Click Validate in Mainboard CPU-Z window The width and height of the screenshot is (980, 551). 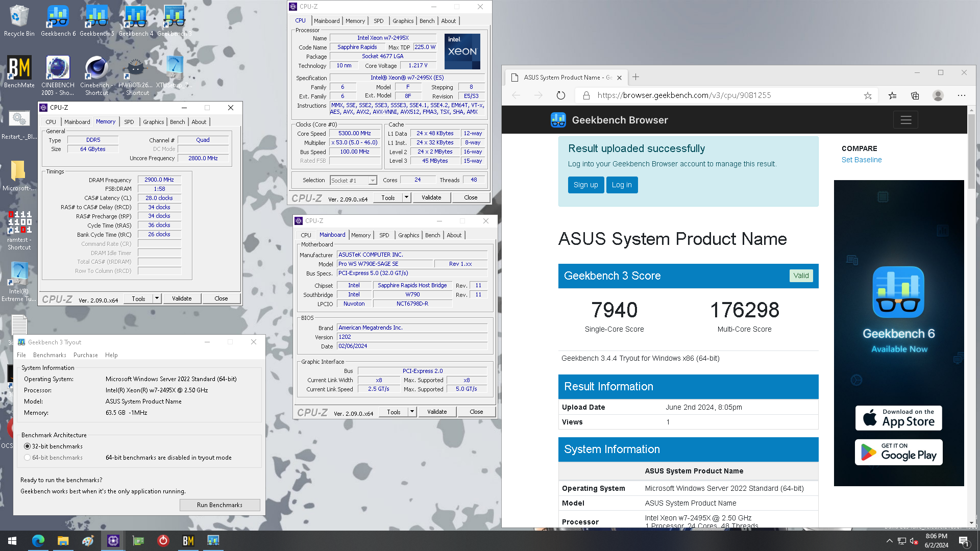click(x=437, y=412)
